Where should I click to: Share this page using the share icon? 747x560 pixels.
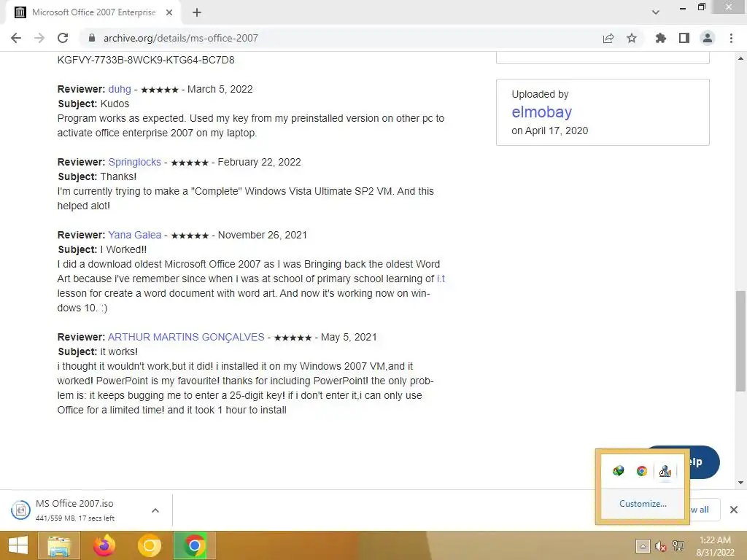point(608,38)
